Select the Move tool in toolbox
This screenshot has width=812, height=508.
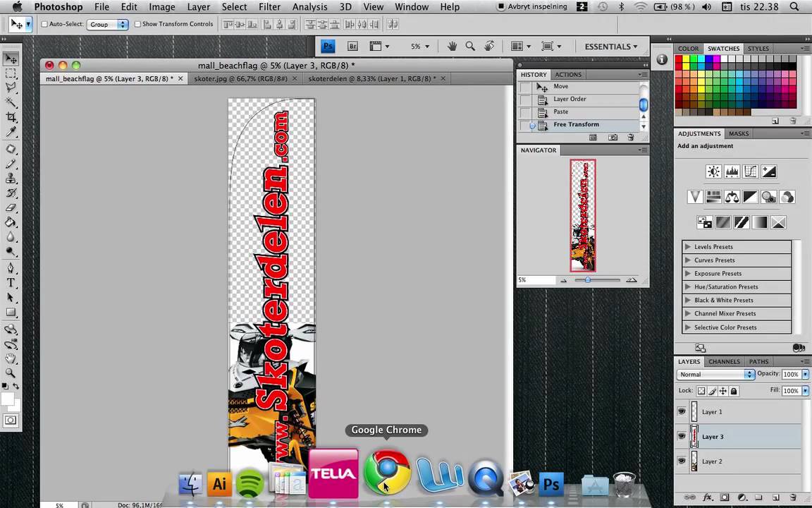tap(11, 59)
